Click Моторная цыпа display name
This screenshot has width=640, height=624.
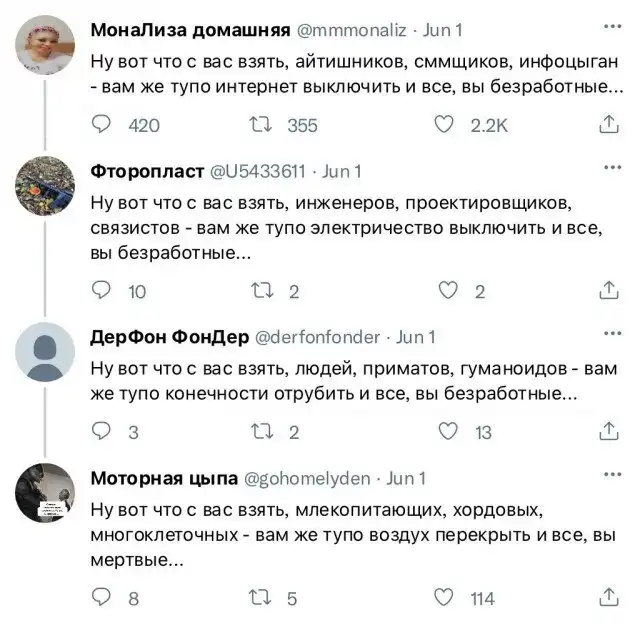click(x=161, y=478)
